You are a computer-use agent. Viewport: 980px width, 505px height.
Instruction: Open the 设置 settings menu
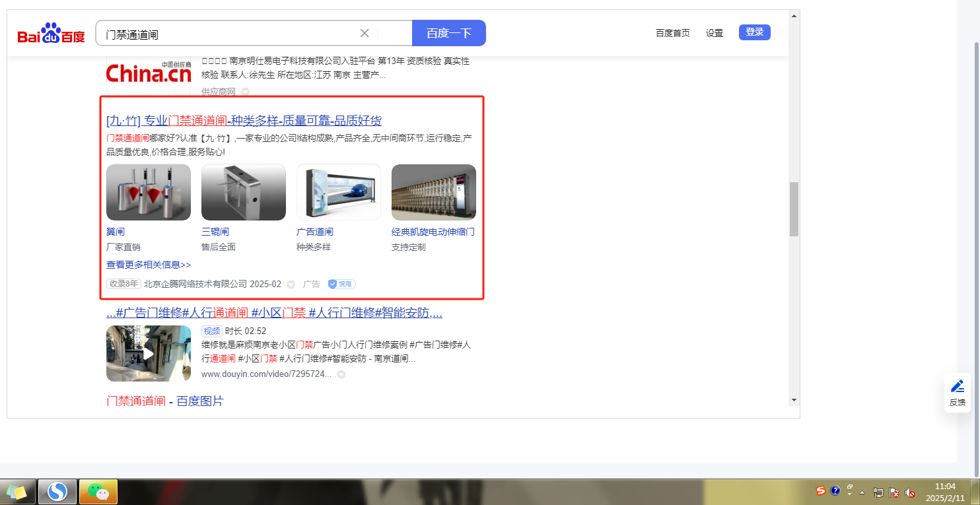(x=715, y=33)
